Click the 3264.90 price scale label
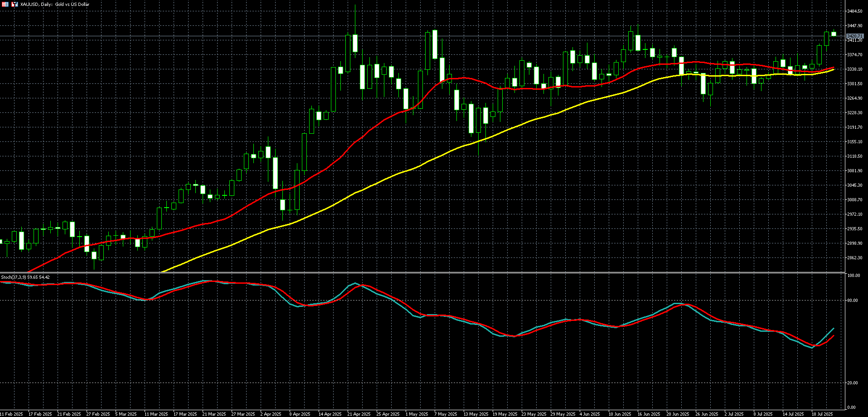Screen dimensions: 868x417 (x=854, y=98)
